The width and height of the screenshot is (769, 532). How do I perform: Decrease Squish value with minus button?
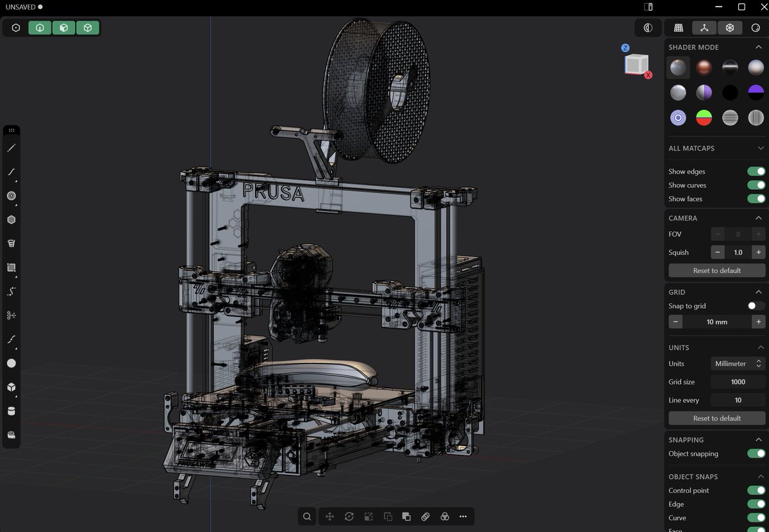(x=717, y=253)
